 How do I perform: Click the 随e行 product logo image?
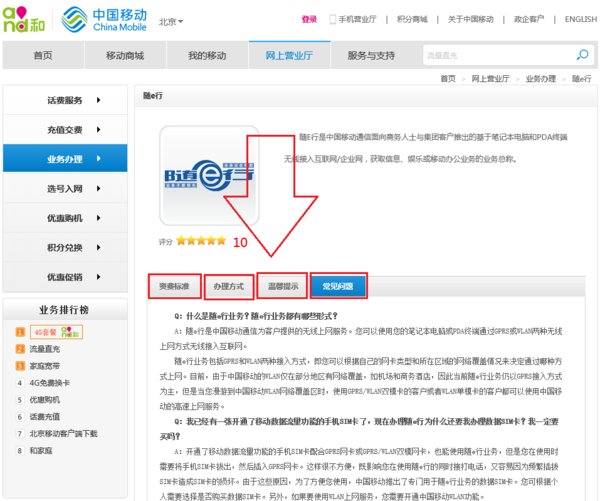click(x=209, y=175)
